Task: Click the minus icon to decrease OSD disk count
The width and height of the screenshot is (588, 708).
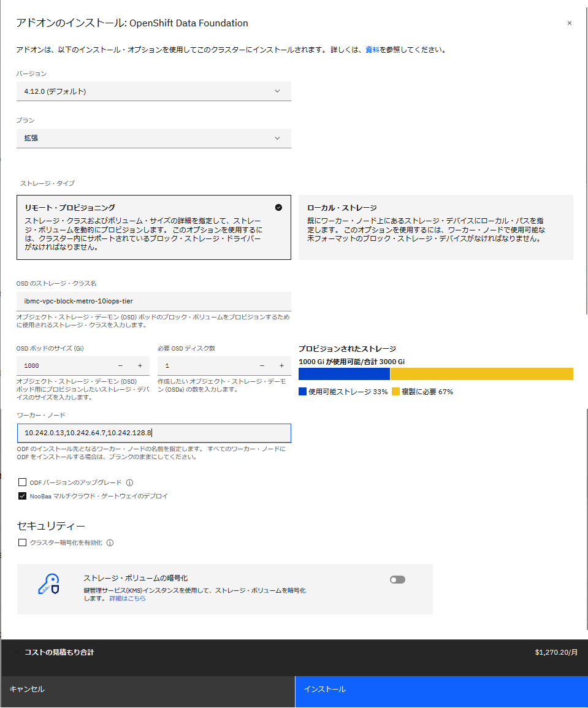Action: [262, 365]
